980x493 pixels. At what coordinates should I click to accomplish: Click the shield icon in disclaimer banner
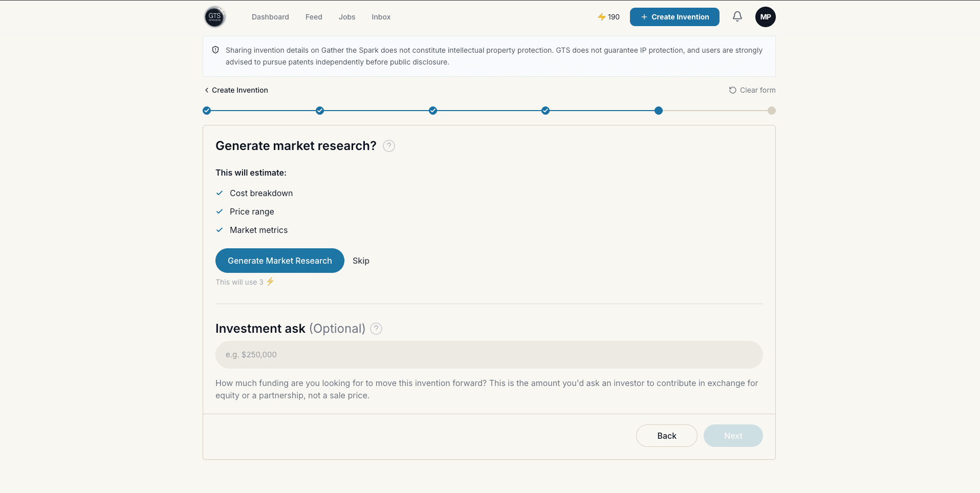click(x=215, y=50)
